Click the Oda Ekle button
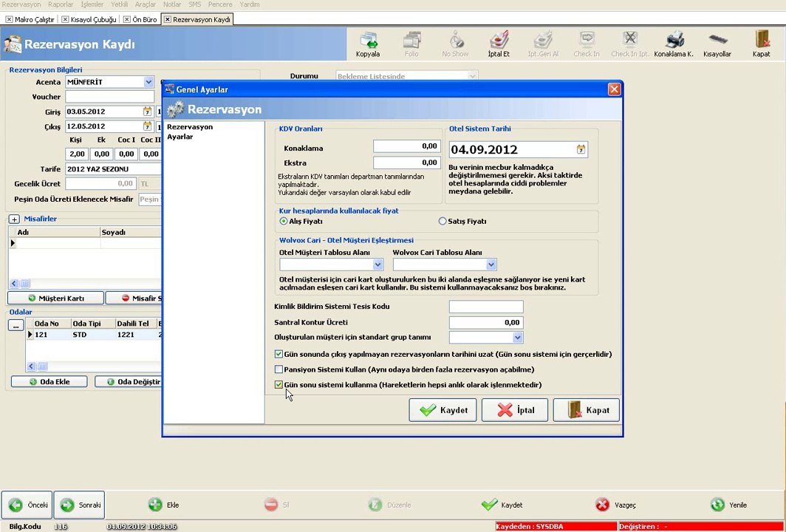The image size is (786, 532). (x=49, y=381)
